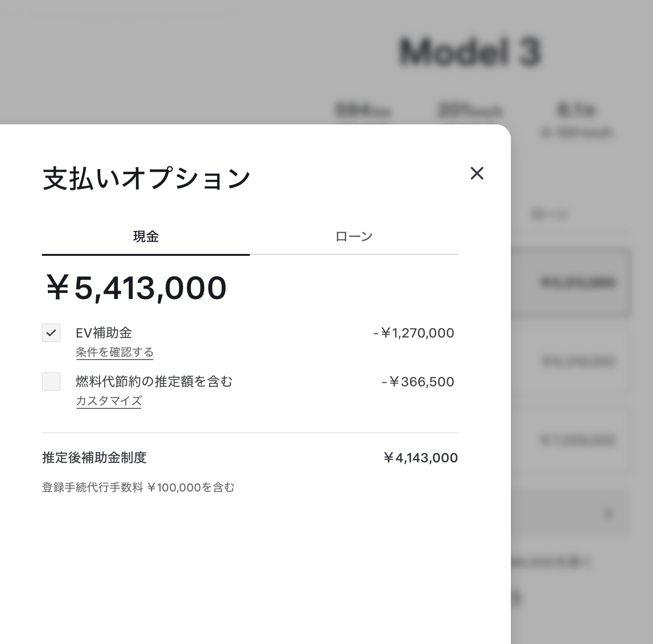Select the 現金 payment tab
Screen dimensions: 653x644
[145, 236]
